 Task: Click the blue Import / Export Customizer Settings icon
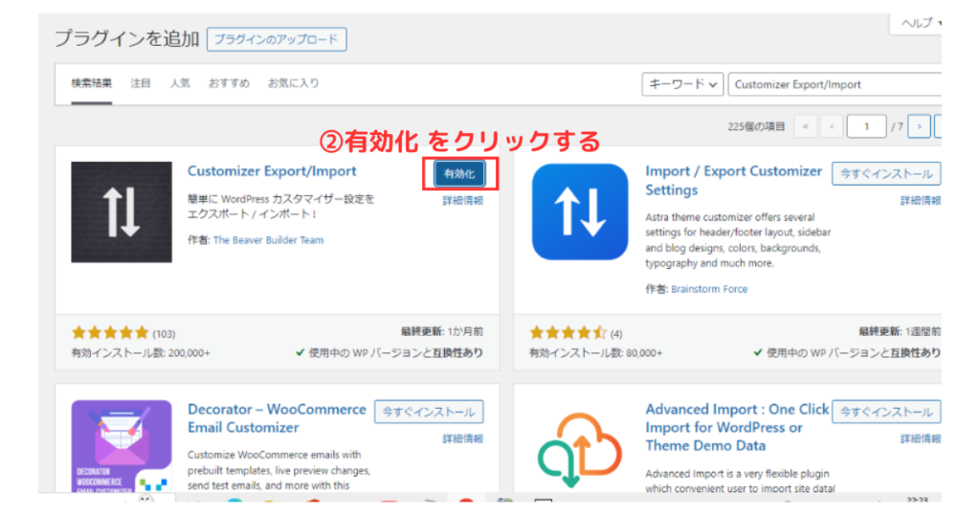[580, 212]
